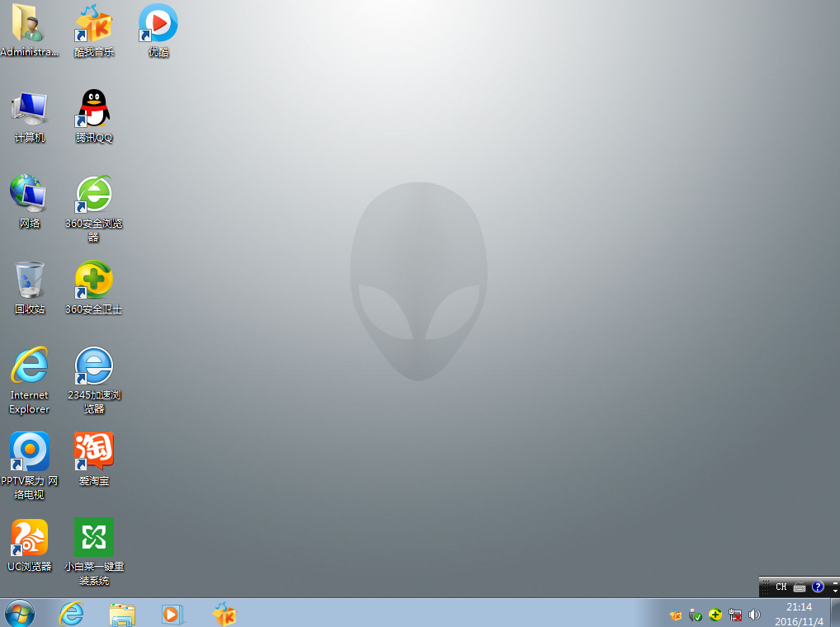The image size is (840, 627).
Task: Select the 酷我音乐 desktop shortcut
Action: [x=94, y=30]
